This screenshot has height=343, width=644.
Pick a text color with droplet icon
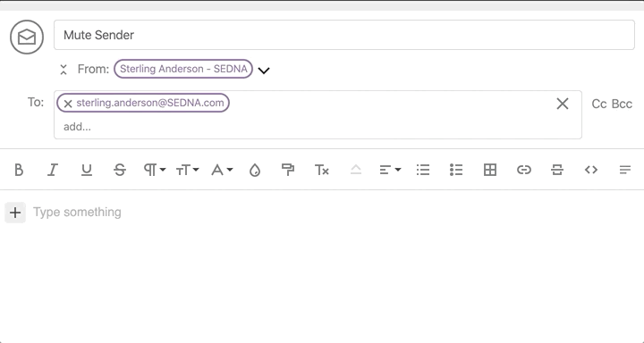(x=255, y=170)
